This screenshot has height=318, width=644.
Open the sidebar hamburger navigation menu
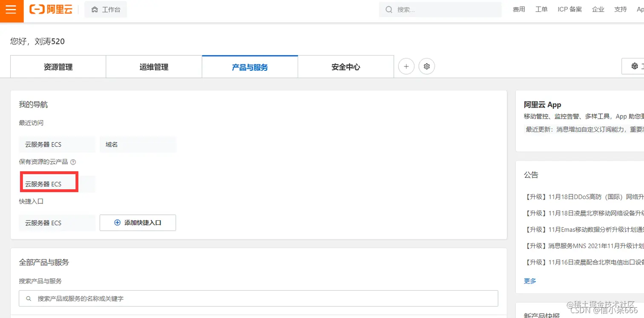coord(11,9)
